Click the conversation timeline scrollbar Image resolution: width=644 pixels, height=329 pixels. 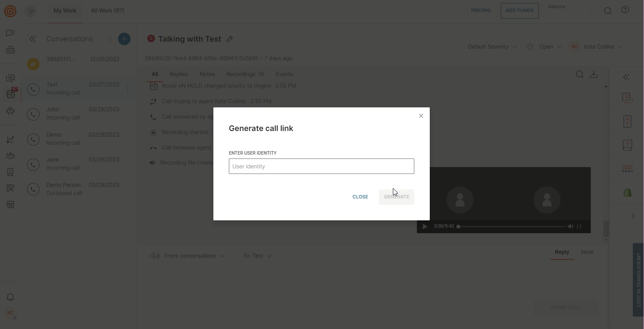click(x=606, y=228)
